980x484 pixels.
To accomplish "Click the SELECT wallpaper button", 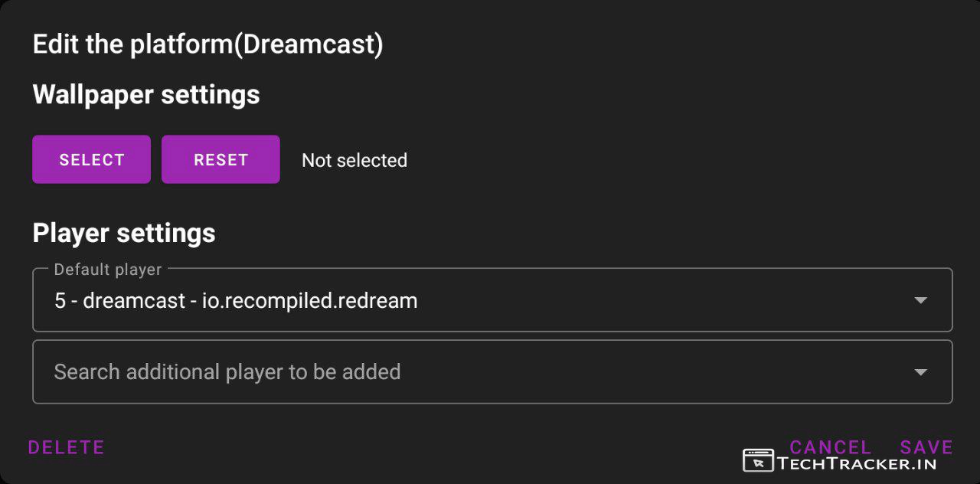I will coord(91,159).
